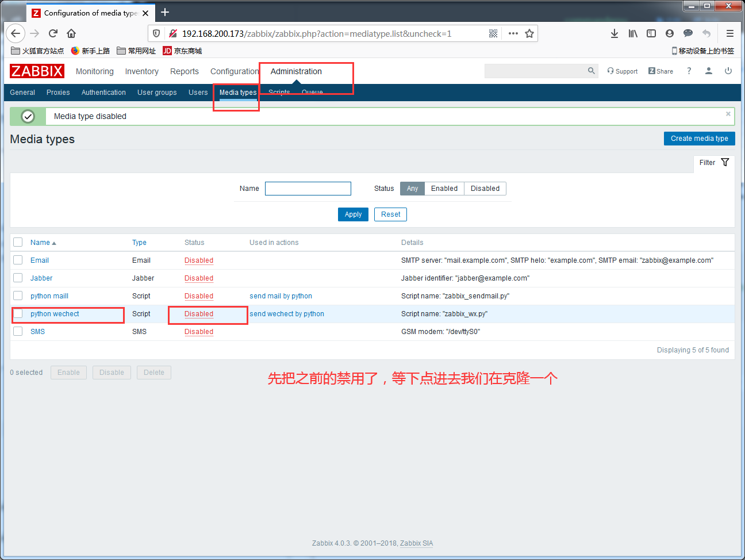The width and height of the screenshot is (745, 560).
Task: Open page actions three-dot menu
Action: click(x=513, y=33)
